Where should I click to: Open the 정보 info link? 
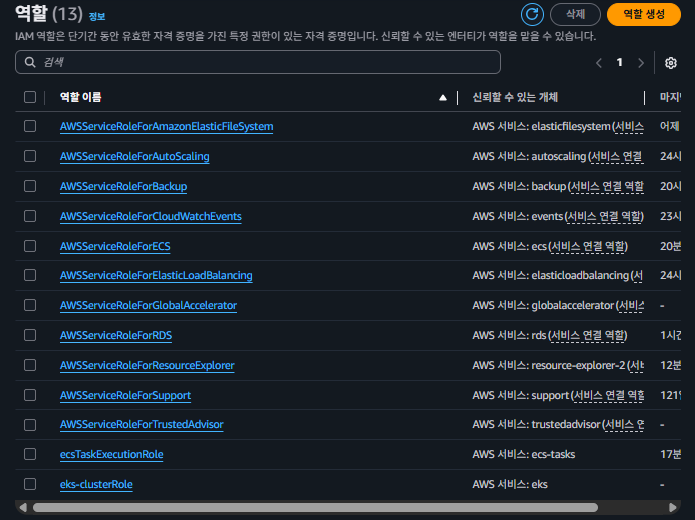click(x=97, y=17)
